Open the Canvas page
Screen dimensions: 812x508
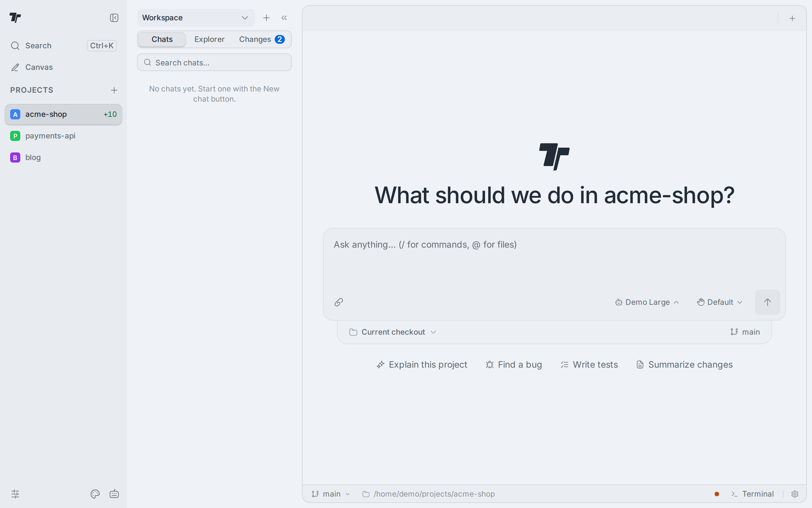(63, 67)
